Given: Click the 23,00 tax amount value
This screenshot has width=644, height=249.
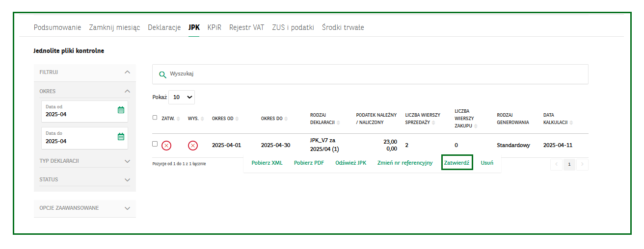Looking at the screenshot, I should (x=390, y=142).
